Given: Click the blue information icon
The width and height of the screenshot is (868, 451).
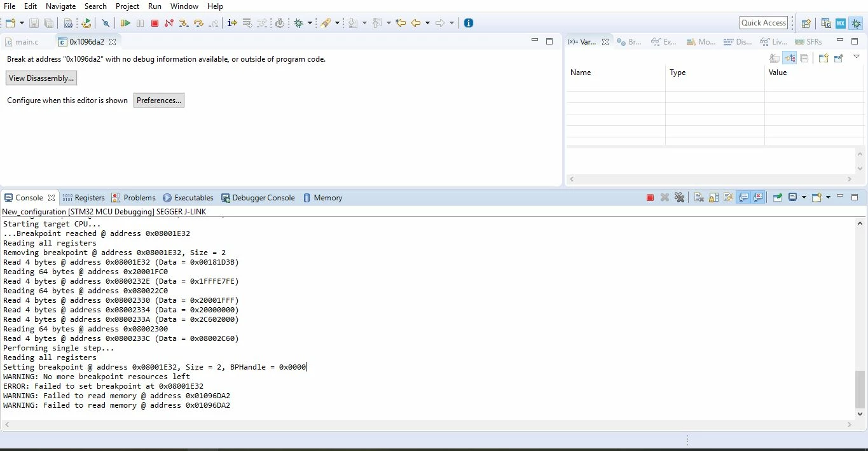Looking at the screenshot, I should (469, 23).
